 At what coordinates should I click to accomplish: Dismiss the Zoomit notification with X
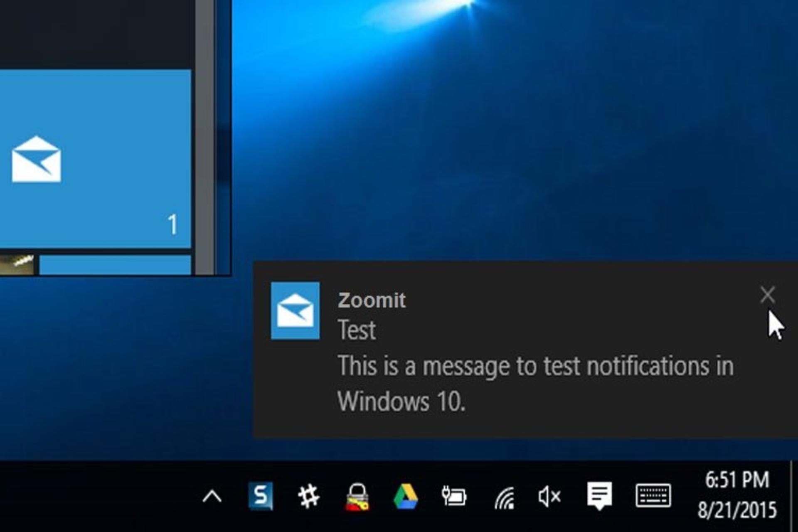pyautogui.click(x=767, y=295)
